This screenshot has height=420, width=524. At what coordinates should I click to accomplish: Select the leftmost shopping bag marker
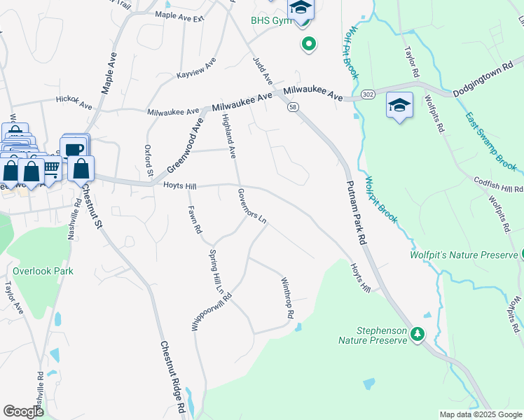coord(10,172)
